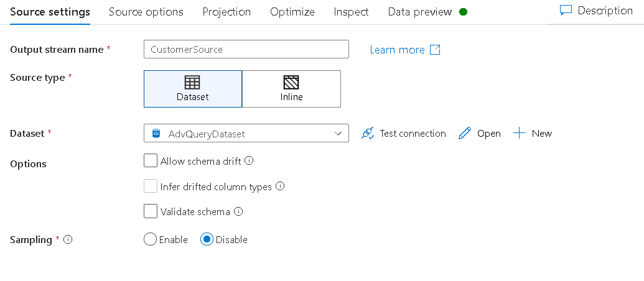Check the Validate schema option
Image resolution: width=644 pixels, height=281 pixels.
click(x=151, y=211)
